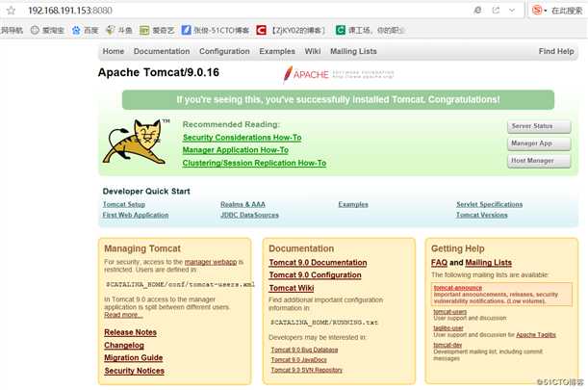Open the Tomcat Versions link
588x390 pixels.
click(x=482, y=215)
